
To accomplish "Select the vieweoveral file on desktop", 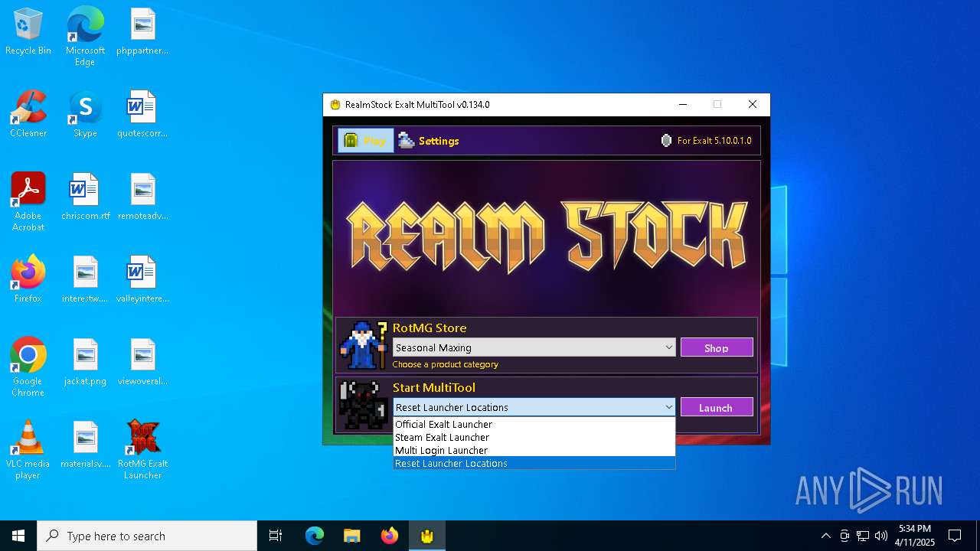I will (x=142, y=362).
